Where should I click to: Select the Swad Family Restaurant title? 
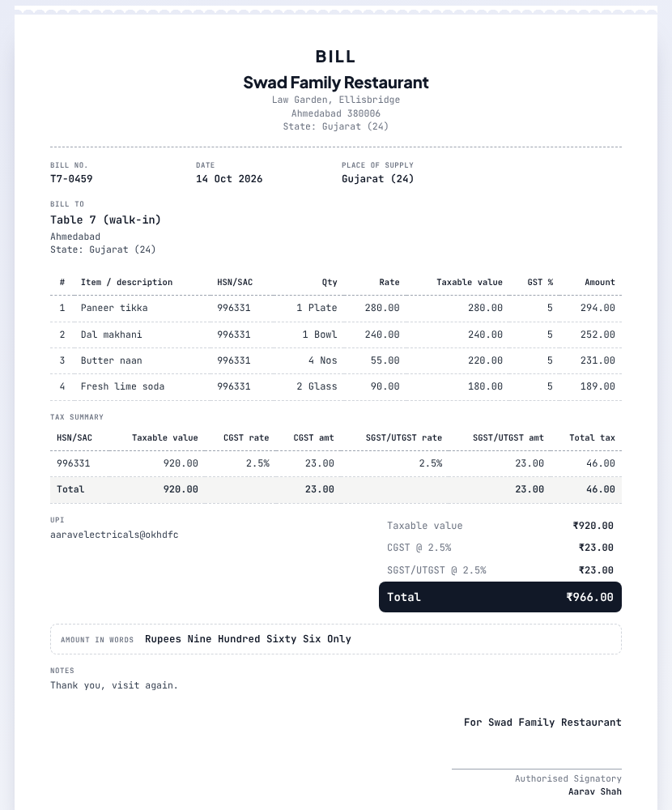[336, 82]
